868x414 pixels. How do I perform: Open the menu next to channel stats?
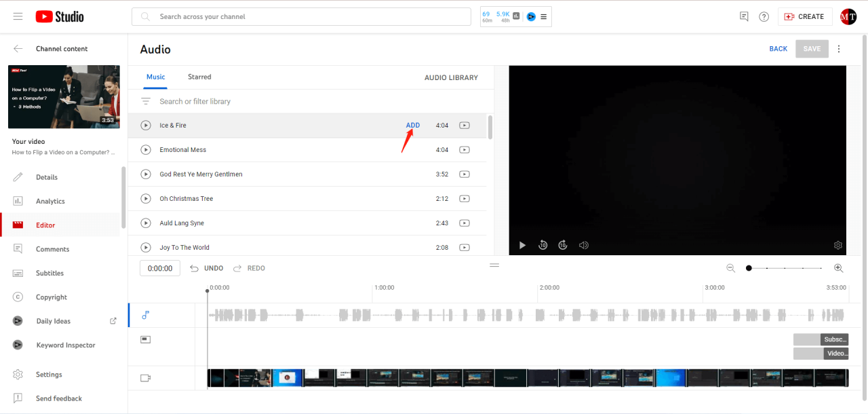coord(542,16)
